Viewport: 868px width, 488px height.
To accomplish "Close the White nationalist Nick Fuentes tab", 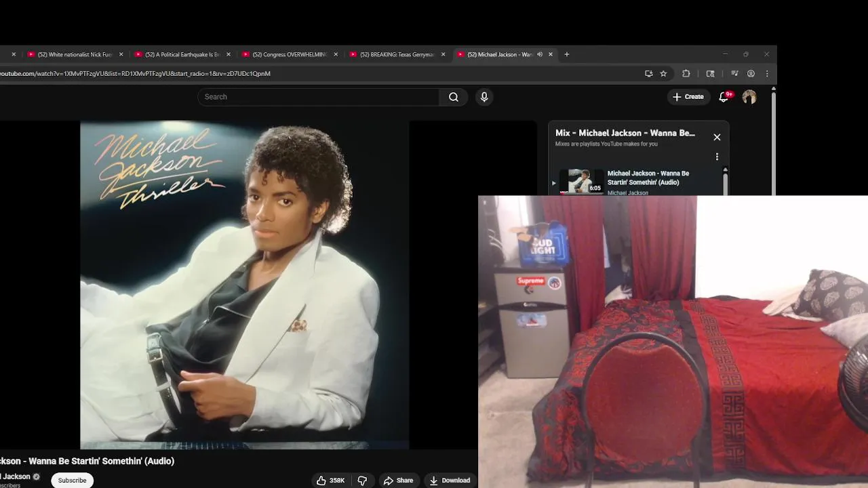I will (121, 54).
